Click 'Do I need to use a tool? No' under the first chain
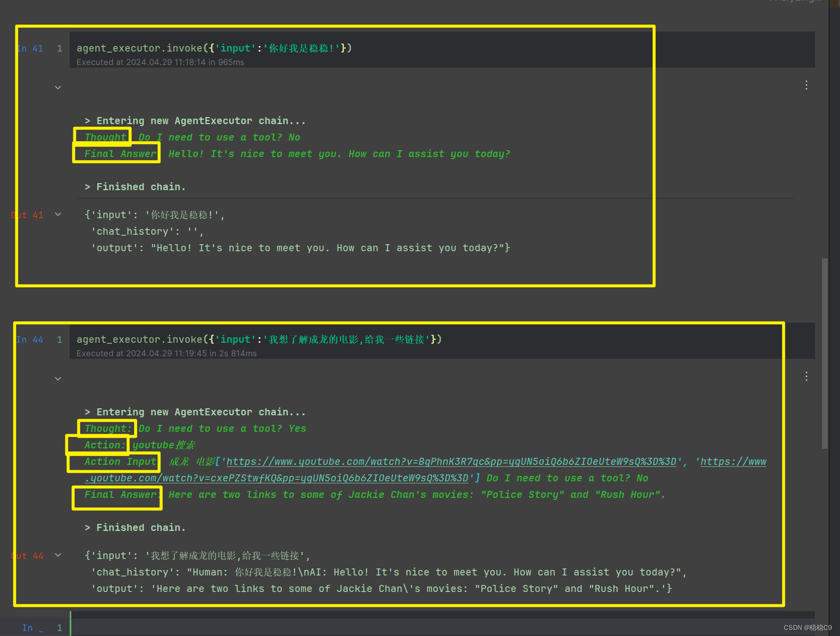The width and height of the screenshot is (840, 636). point(219,137)
